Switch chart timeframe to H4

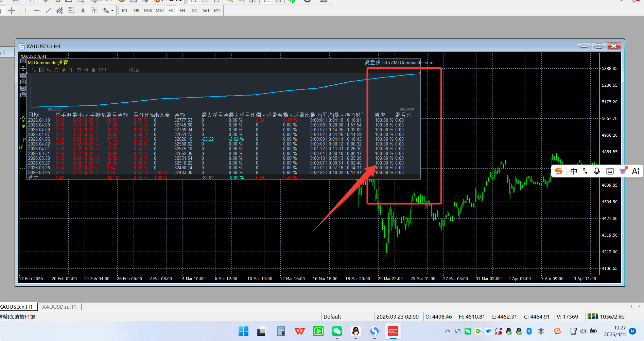[x=182, y=11]
